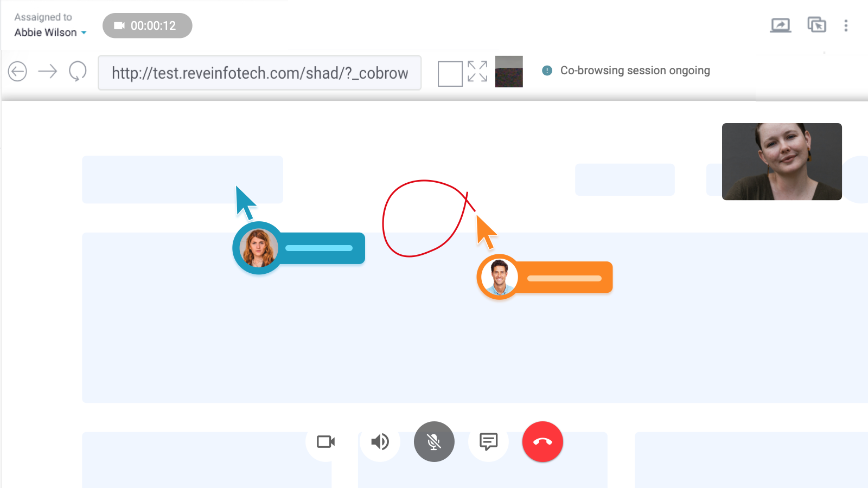Click the screen share laptop icon
868x488 pixels.
781,25
